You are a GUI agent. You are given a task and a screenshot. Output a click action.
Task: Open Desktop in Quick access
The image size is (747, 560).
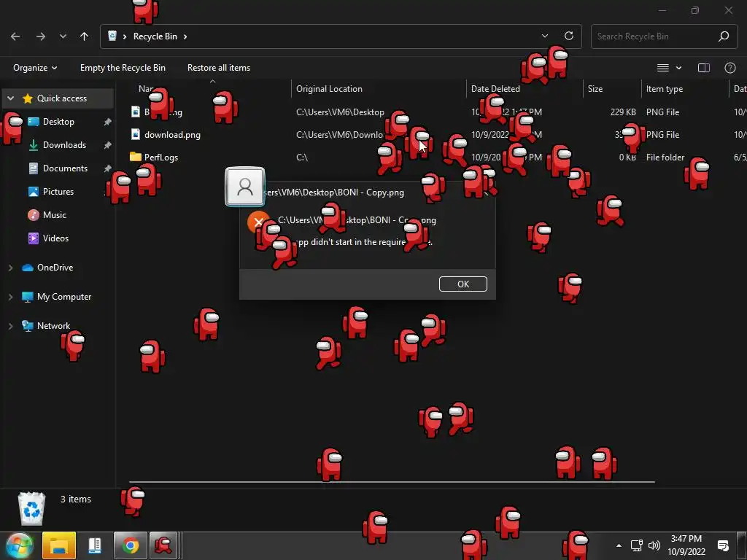point(58,122)
